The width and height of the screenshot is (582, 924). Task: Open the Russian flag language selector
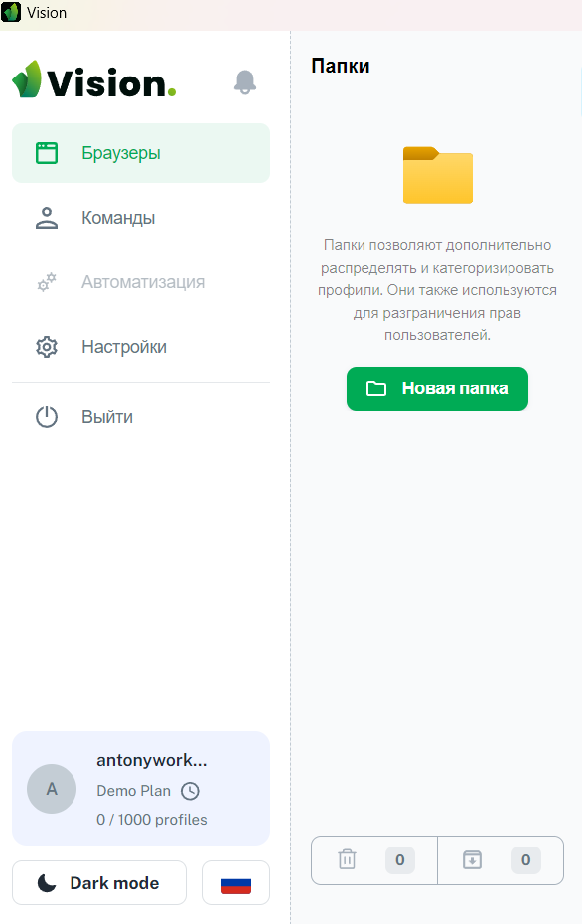coord(235,882)
